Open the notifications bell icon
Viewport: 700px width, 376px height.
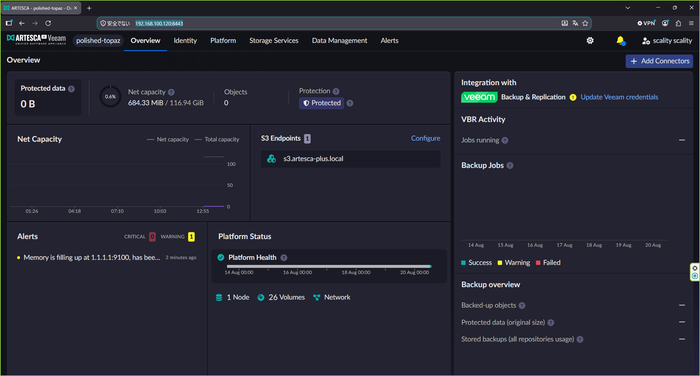(620, 41)
